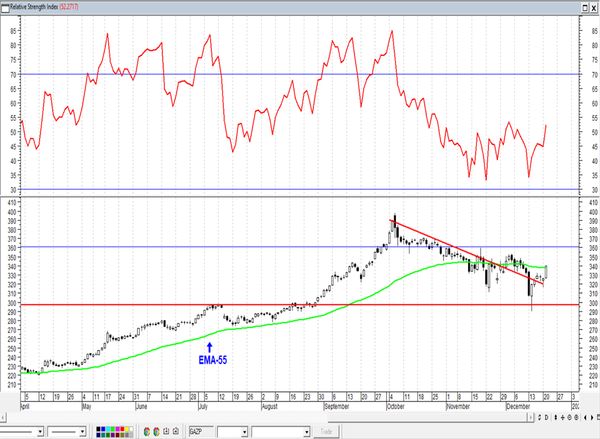The height and width of the screenshot is (439, 600).
Task: Open the line weight dropdown
Action: (82, 432)
